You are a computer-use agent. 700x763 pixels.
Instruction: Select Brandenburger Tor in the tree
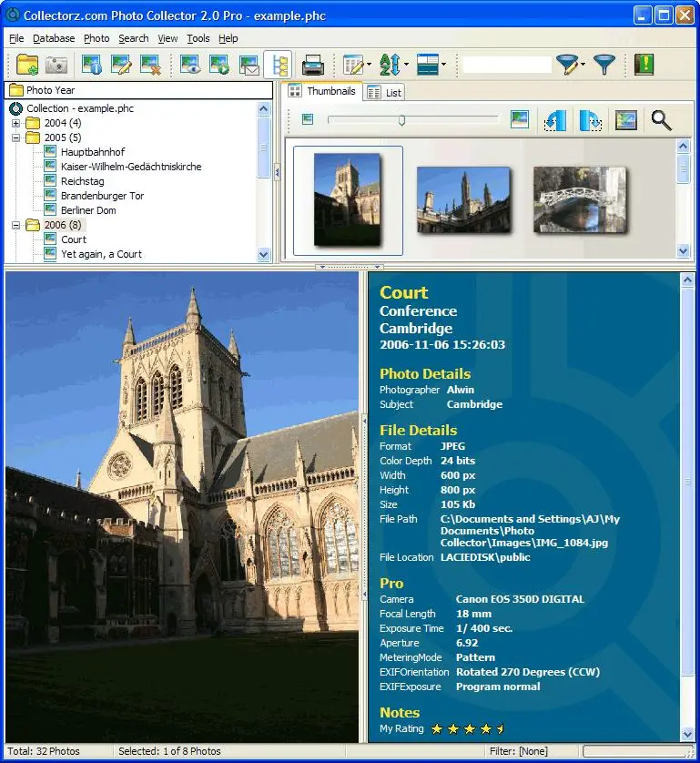pyautogui.click(x=102, y=196)
